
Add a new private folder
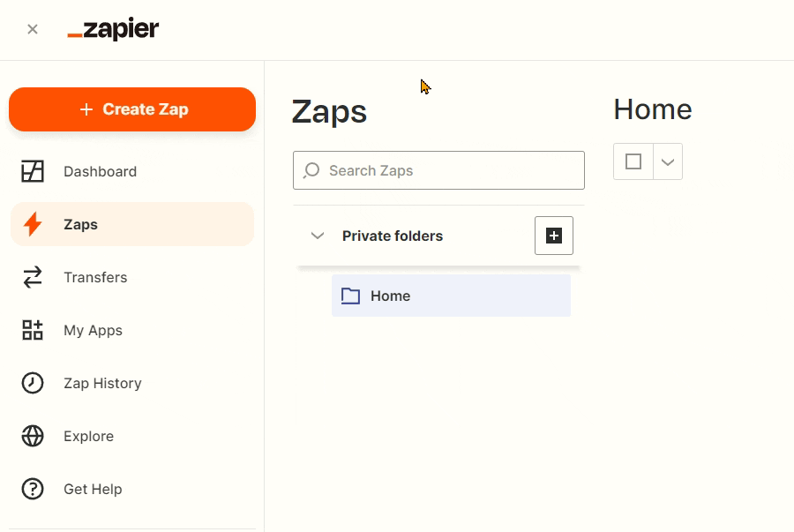coord(554,236)
